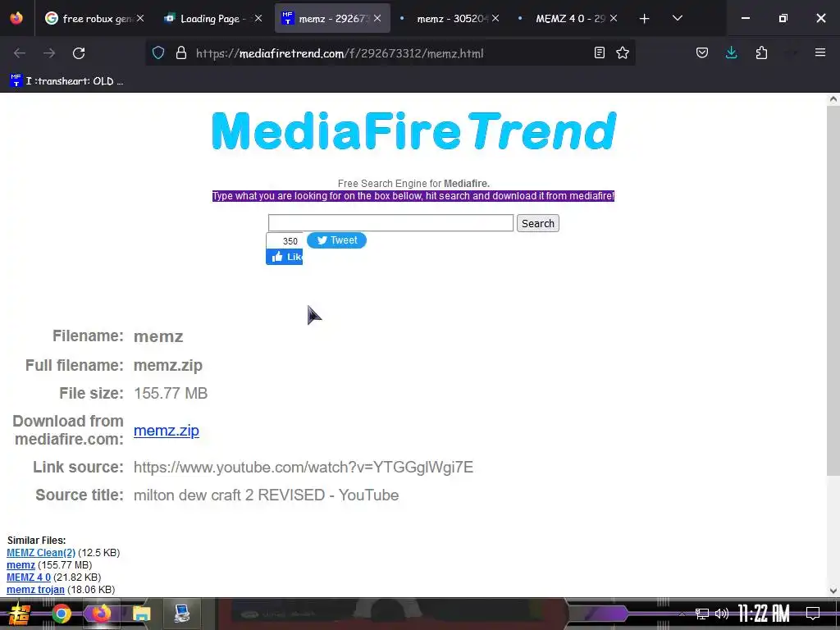Click the 11:22 AM clock
The image size is (840, 630).
(x=764, y=614)
